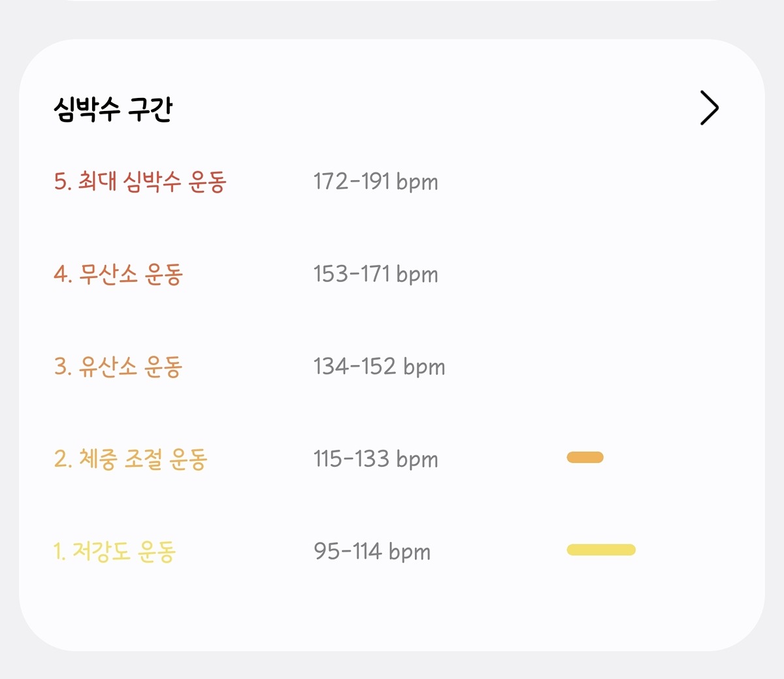The height and width of the screenshot is (679, 784).
Task: Click the 153-171 bpm range value
Action: click(375, 274)
